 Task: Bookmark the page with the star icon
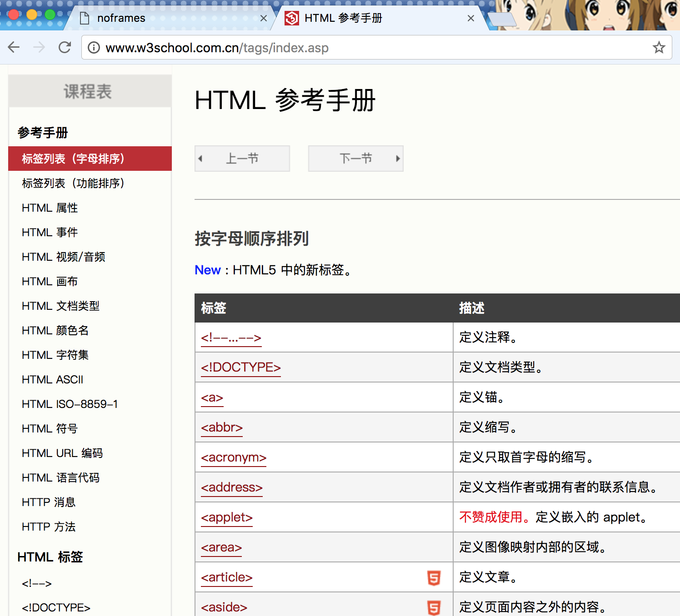pos(659,47)
